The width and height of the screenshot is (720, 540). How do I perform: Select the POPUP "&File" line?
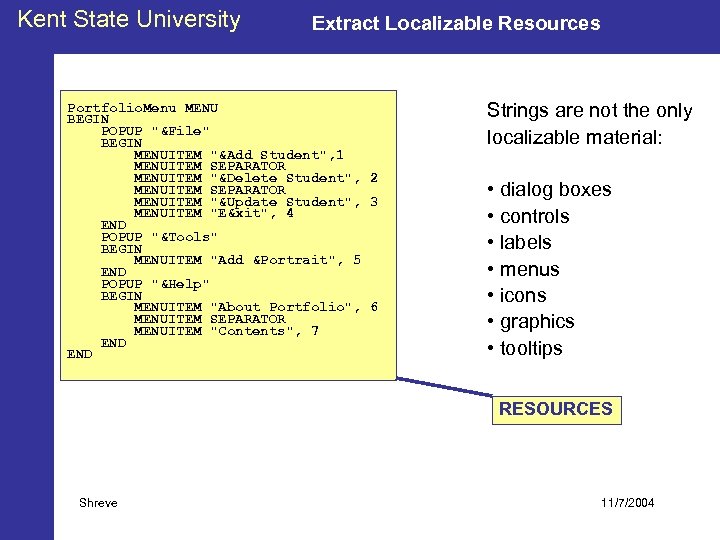tap(155, 131)
